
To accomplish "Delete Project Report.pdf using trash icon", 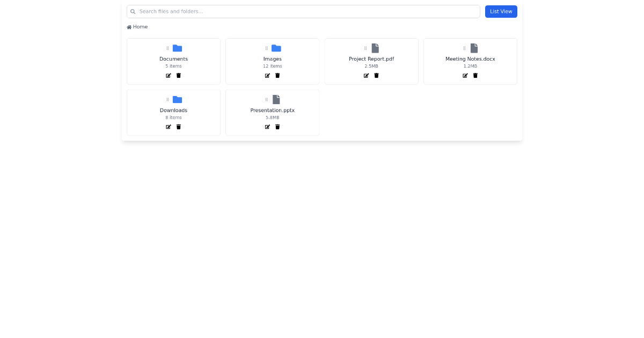I will point(376,76).
